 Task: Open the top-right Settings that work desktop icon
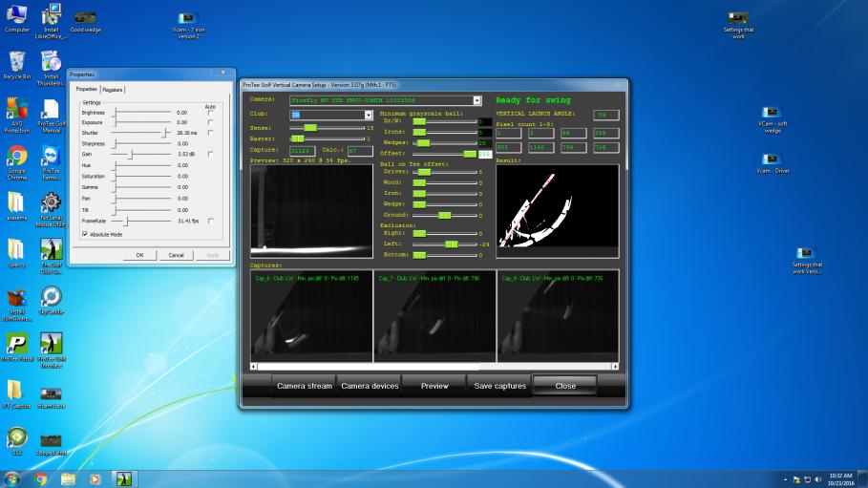click(738, 25)
